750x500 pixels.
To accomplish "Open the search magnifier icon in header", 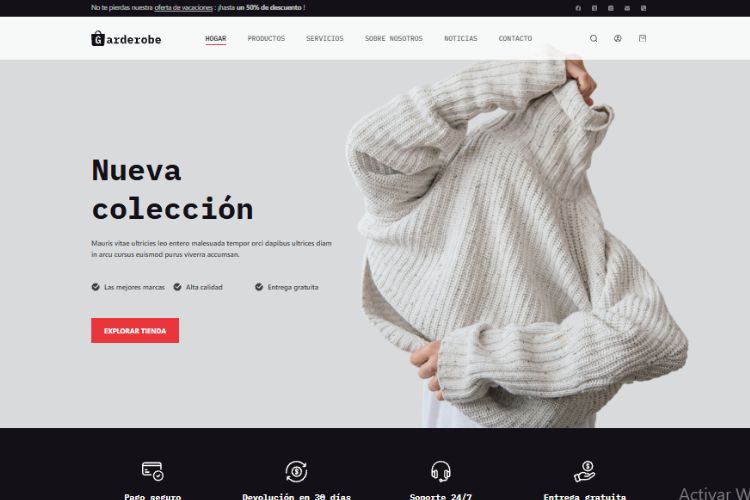I will tap(593, 38).
